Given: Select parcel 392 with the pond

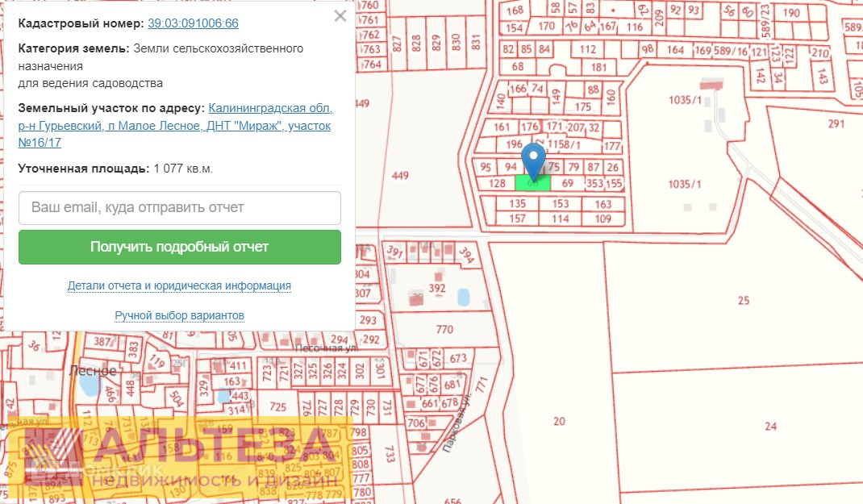Looking at the screenshot, I should [x=437, y=289].
